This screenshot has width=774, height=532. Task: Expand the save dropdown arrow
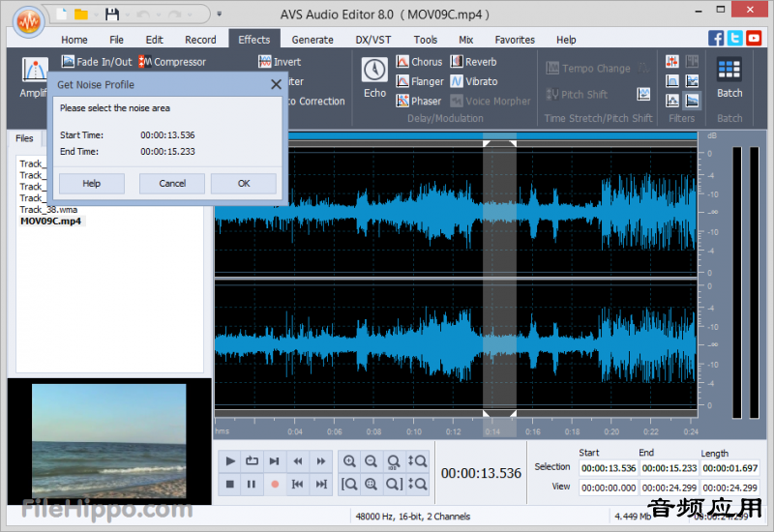pyautogui.click(x=128, y=15)
